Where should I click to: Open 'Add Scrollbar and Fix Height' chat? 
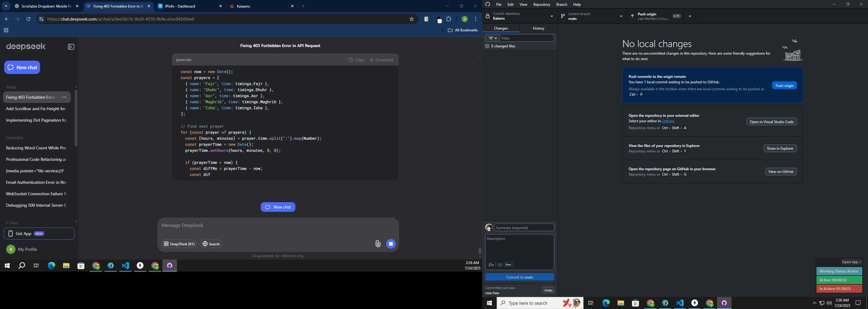(x=36, y=109)
